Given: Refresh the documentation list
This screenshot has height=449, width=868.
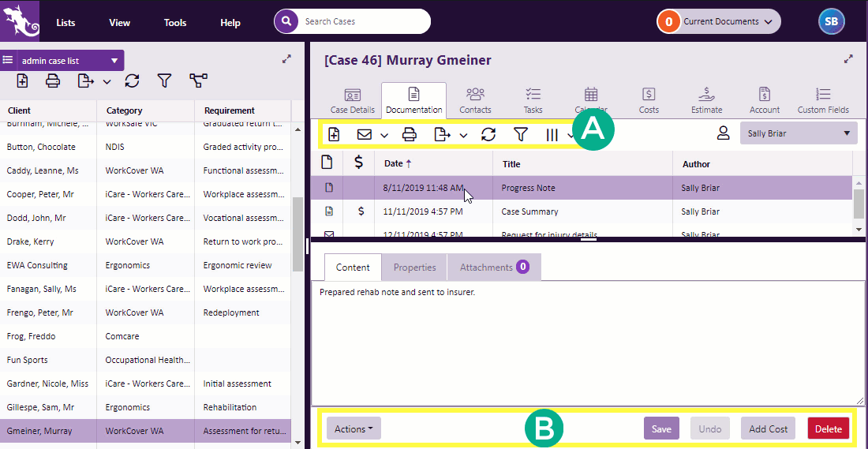Looking at the screenshot, I should [488, 135].
